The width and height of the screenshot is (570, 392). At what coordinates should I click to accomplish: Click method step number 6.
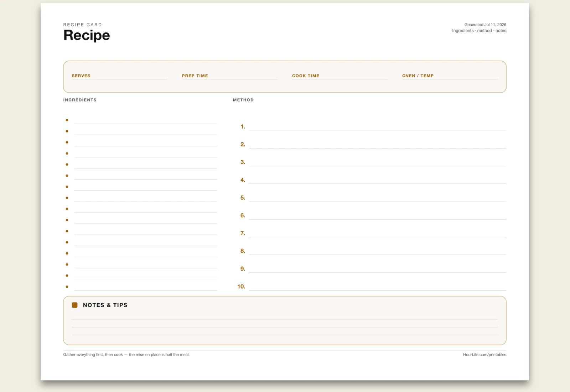[x=243, y=216]
